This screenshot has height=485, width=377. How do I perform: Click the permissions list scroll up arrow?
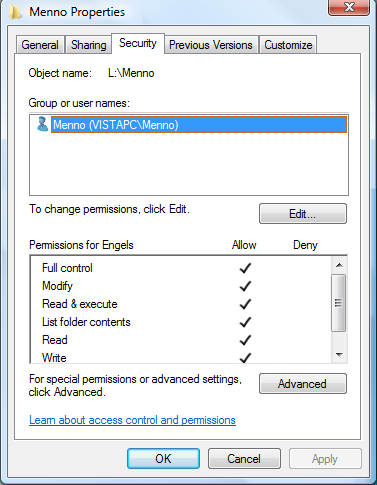coord(339,265)
